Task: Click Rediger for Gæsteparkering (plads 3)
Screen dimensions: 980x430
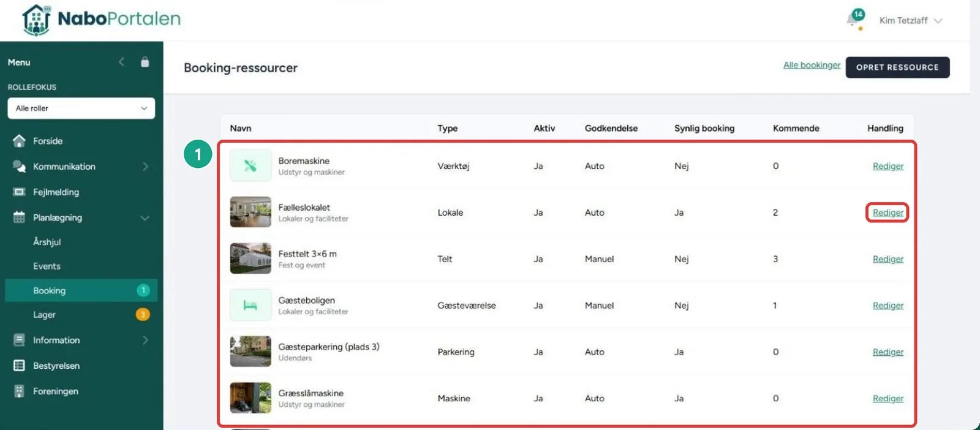Action: [x=888, y=352]
